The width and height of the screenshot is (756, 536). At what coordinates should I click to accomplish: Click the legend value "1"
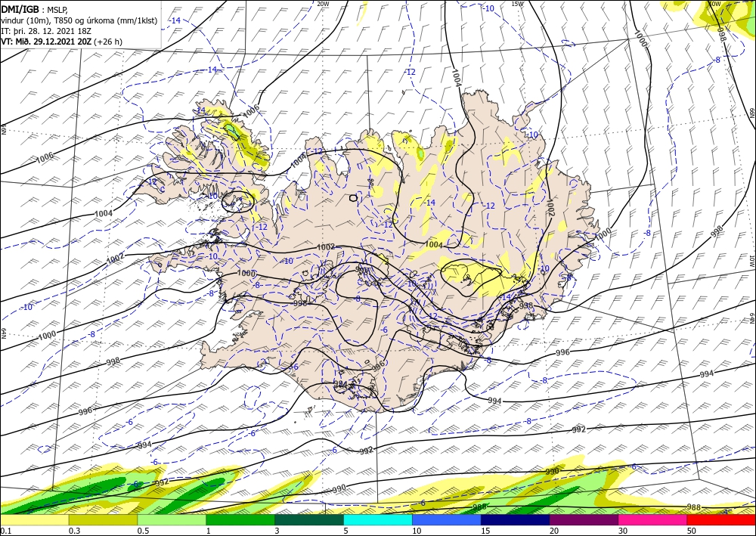coord(209,531)
